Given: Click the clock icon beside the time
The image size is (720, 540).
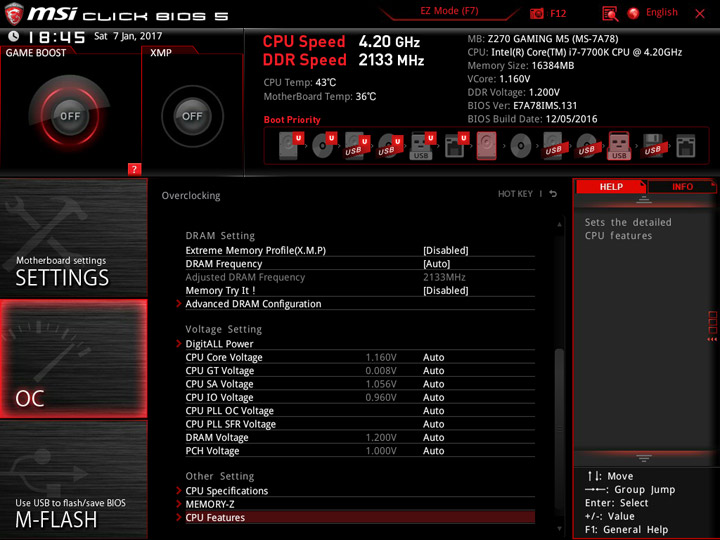Looking at the screenshot, I should pyautogui.click(x=14, y=36).
